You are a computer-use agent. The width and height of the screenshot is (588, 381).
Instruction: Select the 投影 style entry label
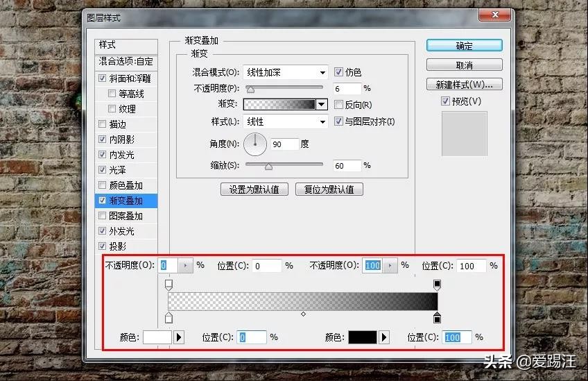(x=118, y=246)
